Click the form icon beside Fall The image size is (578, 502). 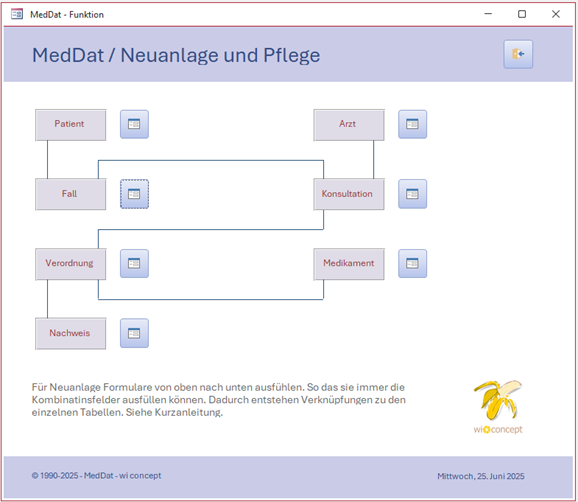tap(134, 194)
